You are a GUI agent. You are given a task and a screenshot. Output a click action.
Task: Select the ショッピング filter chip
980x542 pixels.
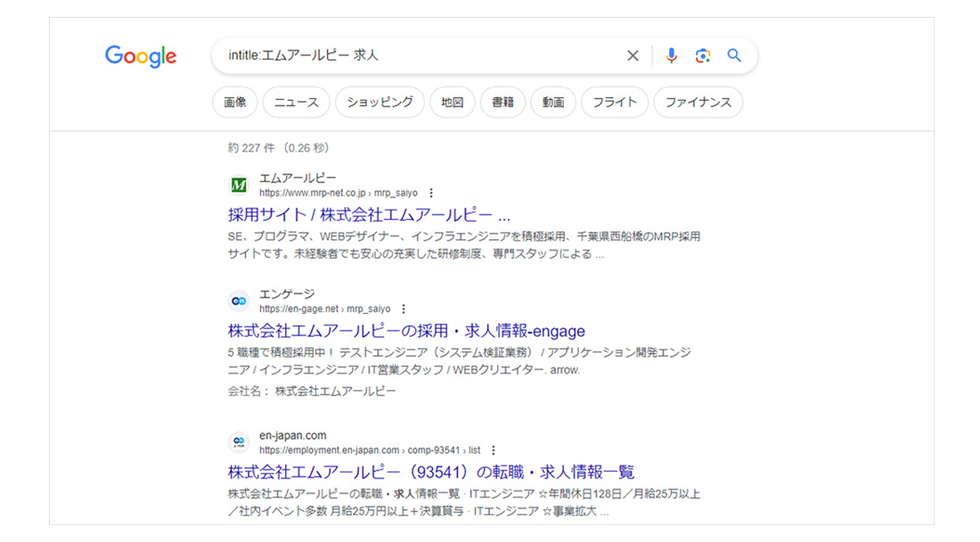click(380, 103)
